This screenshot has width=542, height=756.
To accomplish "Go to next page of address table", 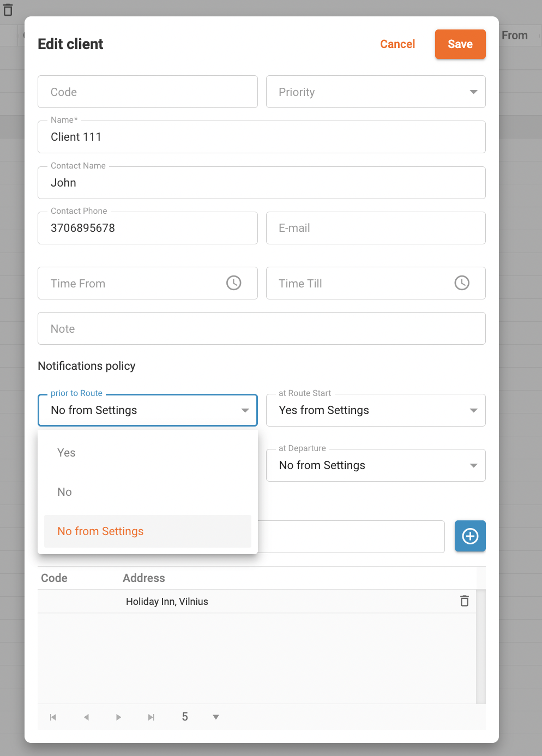I will coord(118,717).
